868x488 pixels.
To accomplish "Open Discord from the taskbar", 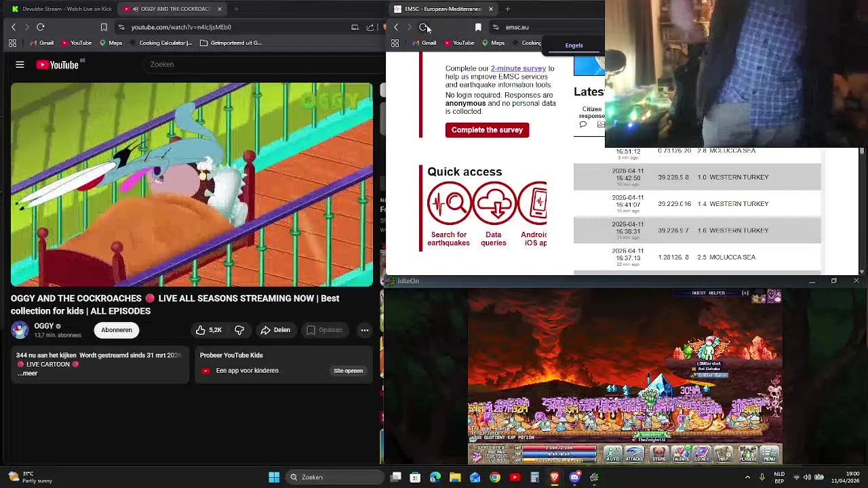I will point(574,477).
